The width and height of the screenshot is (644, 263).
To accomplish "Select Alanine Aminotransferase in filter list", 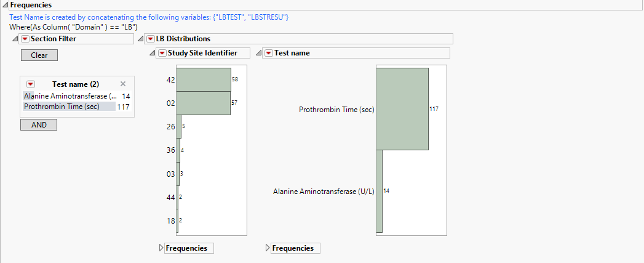I will click(x=69, y=96).
